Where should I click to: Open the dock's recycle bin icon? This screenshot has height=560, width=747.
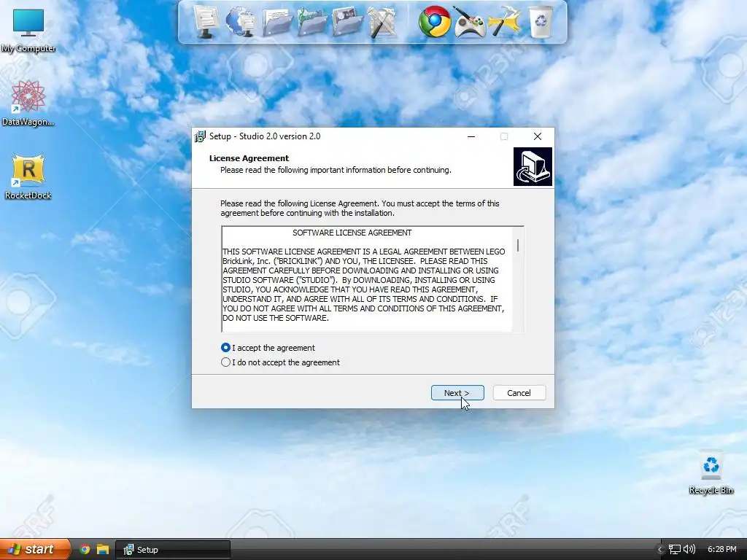coord(541,22)
